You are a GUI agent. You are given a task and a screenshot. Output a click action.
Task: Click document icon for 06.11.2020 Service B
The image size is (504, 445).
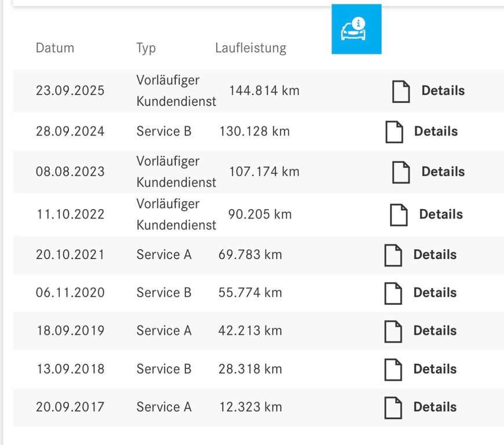393,293
